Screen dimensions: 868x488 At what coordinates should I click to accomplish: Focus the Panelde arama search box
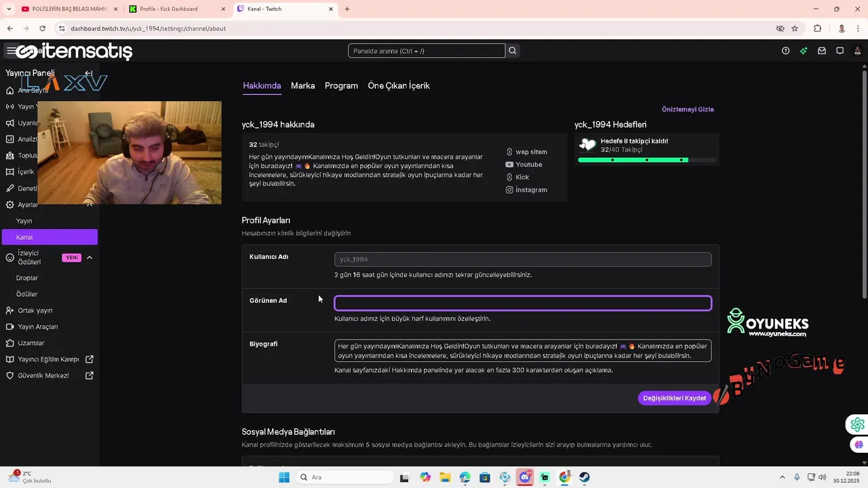point(427,51)
